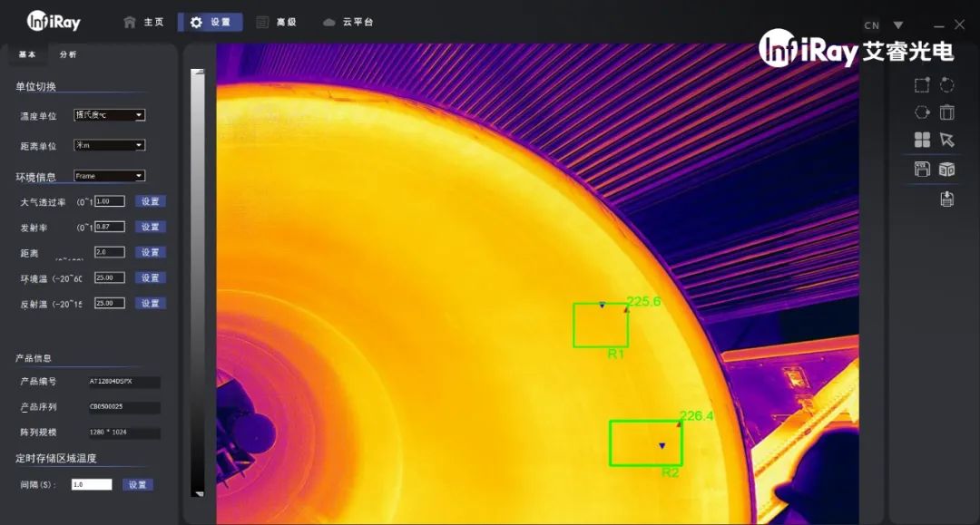This screenshot has height=525, width=980.
Task: Select the polygon region drawing tool
Action: [x=922, y=112]
